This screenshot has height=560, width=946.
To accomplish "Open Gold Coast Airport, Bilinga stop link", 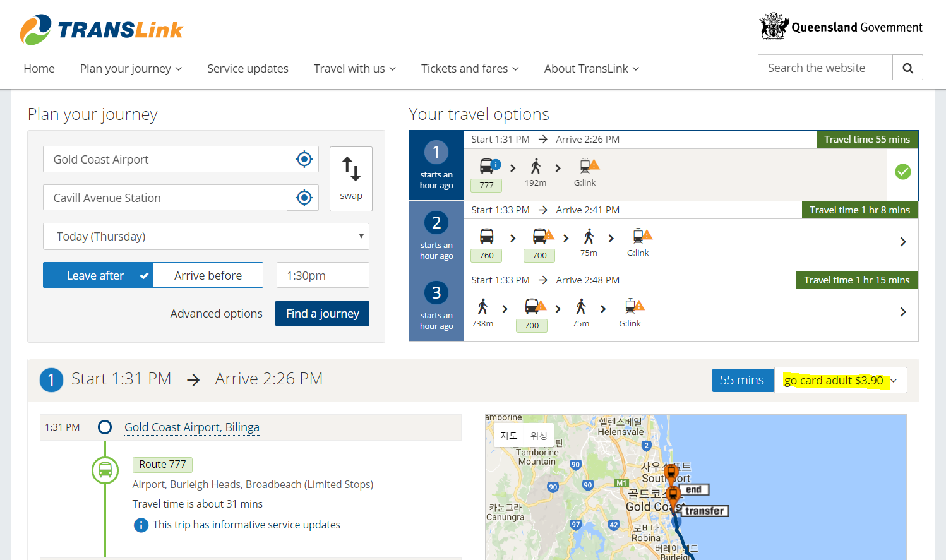I will [191, 427].
